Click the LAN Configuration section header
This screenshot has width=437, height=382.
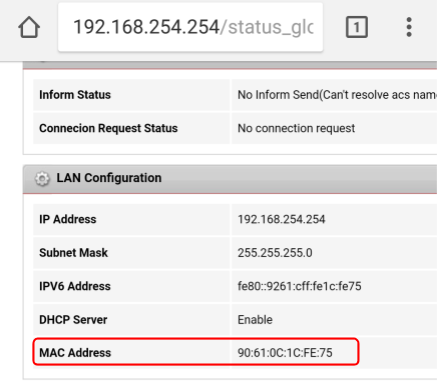click(x=230, y=179)
